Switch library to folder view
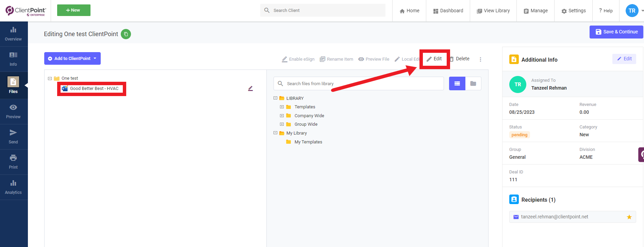Screen dimensions: 644x247 click(473, 83)
